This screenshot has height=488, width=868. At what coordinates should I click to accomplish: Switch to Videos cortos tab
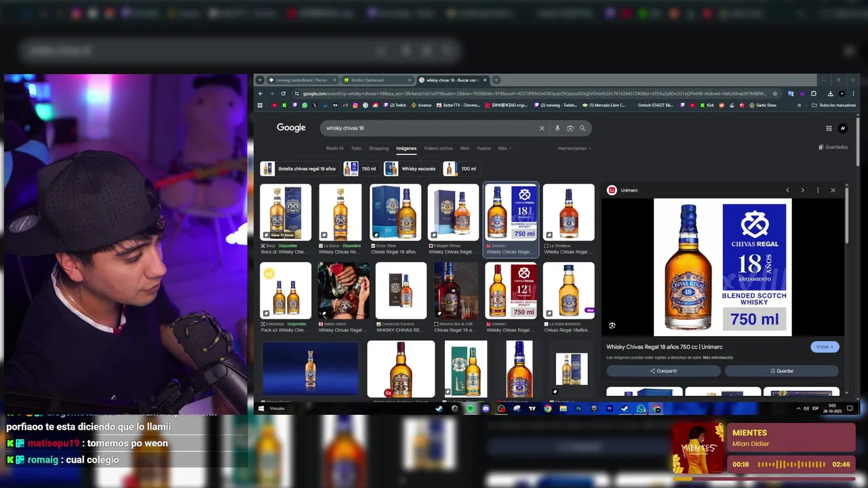[x=438, y=148]
